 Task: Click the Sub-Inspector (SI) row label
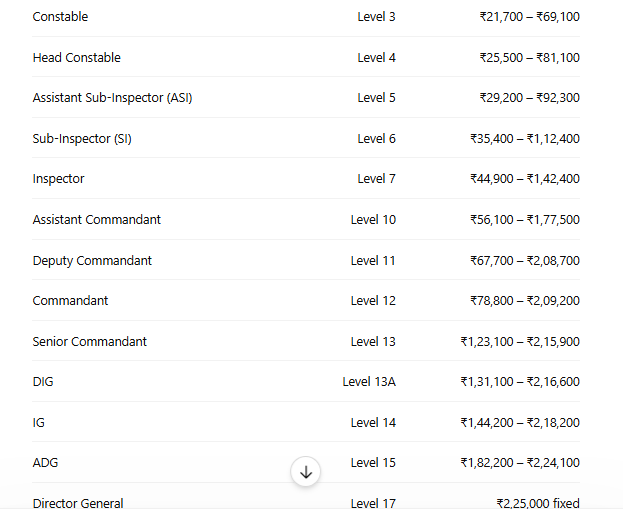[82, 139]
